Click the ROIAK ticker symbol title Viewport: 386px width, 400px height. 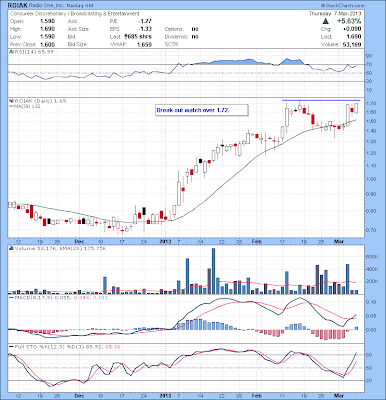pyautogui.click(x=16, y=6)
